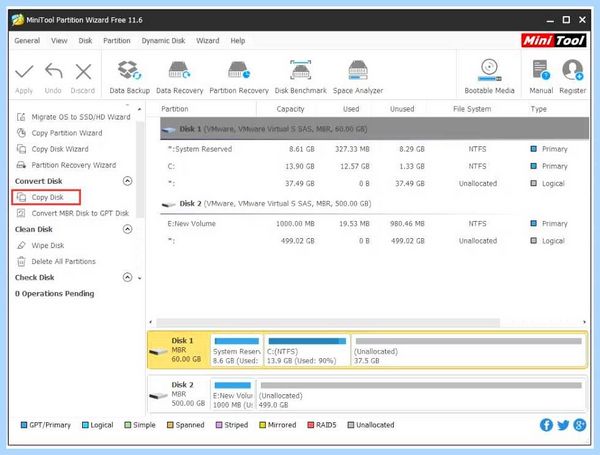Click the Delete All Partitions trash icon
Image resolution: width=600 pixels, height=455 pixels.
(21, 261)
